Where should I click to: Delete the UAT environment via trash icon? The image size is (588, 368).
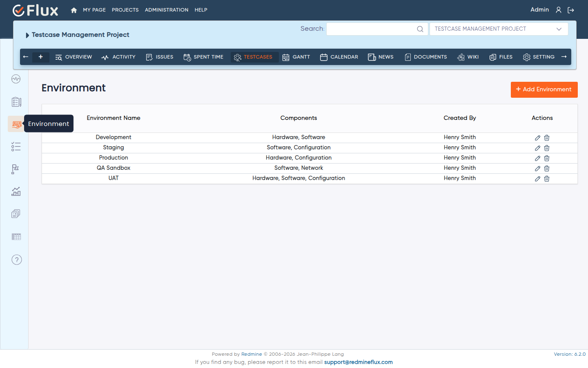(547, 179)
